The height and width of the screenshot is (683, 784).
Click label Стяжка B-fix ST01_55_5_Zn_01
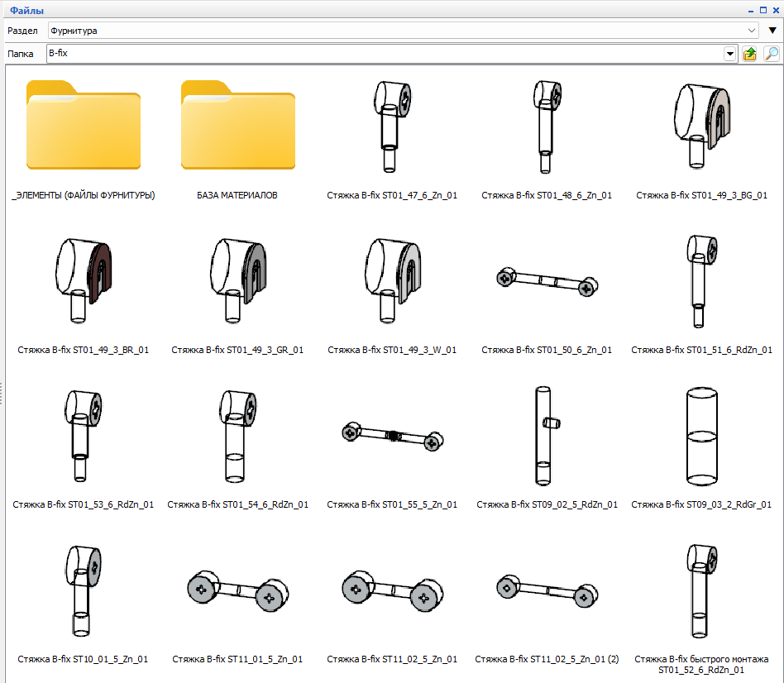click(x=392, y=504)
